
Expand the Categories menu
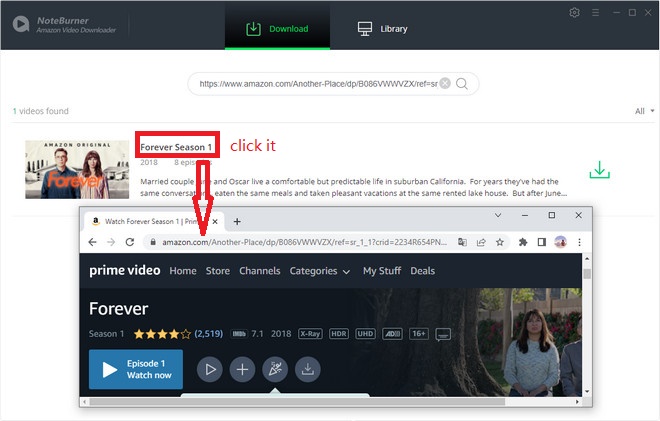(x=319, y=271)
